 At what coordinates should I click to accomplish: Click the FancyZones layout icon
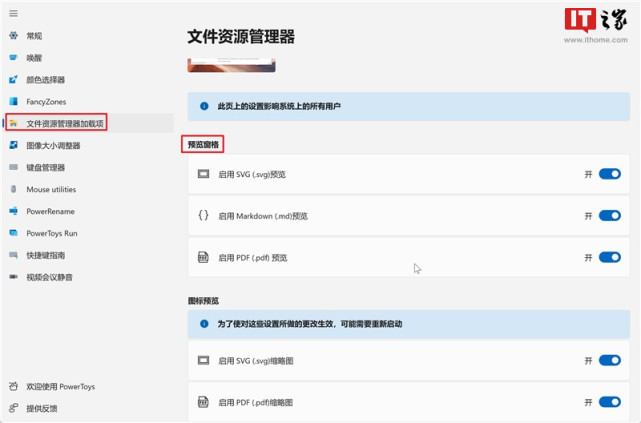pyautogui.click(x=13, y=101)
